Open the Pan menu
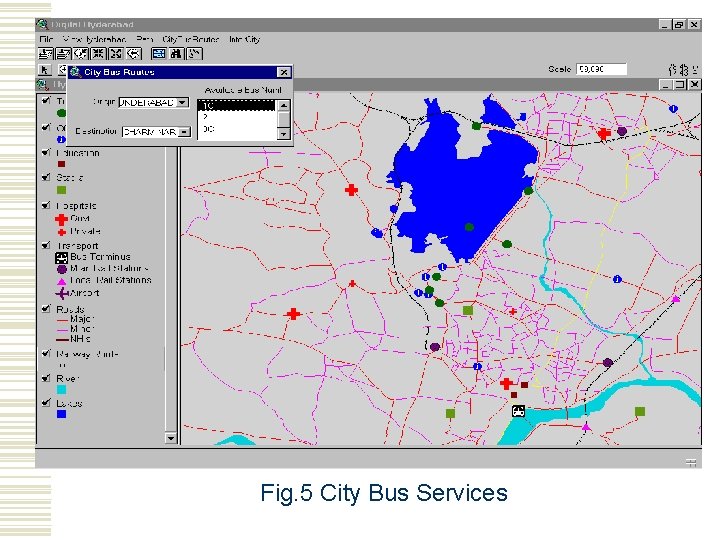720x540 pixels. [145, 39]
